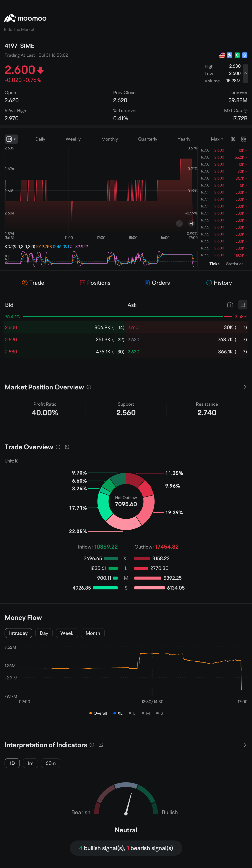
Task: Open Trade
Action: coord(33,283)
